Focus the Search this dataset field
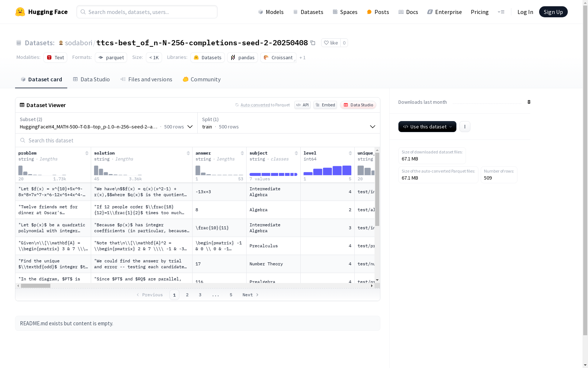This screenshot has height=368, width=588. [x=198, y=141]
